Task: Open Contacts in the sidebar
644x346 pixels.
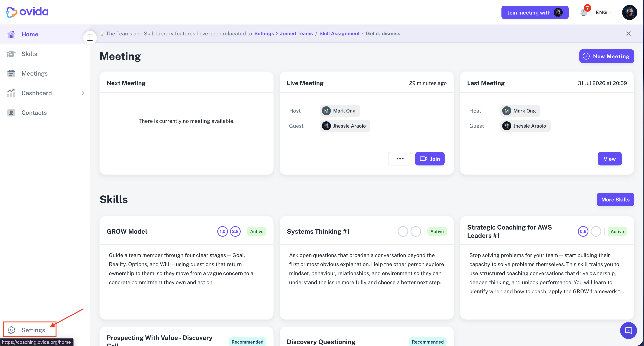Action: pyautogui.click(x=45, y=113)
